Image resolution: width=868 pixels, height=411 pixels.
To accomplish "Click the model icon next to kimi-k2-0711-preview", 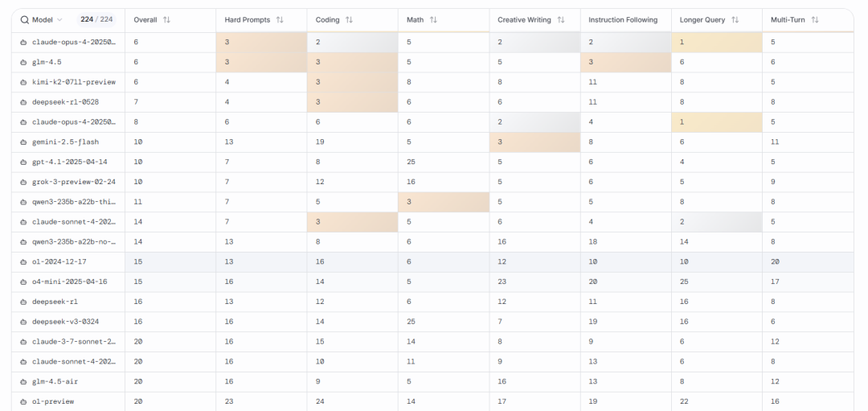I will tap(24, 82).
